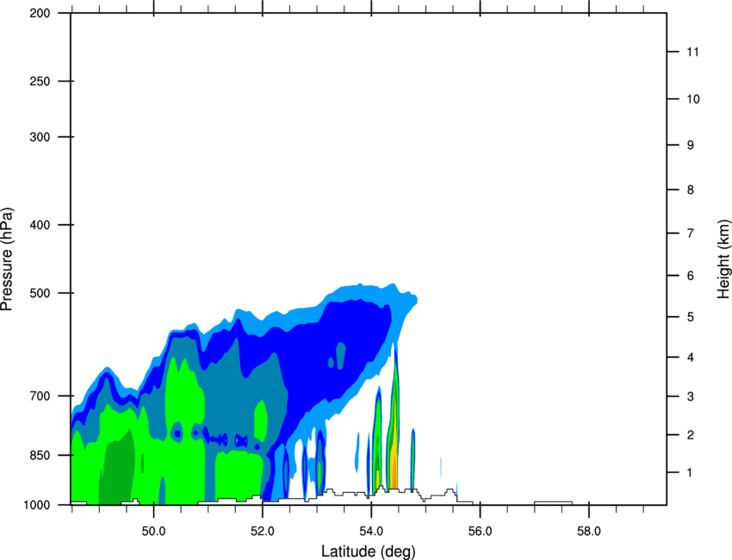This screenshot has height=560, width=732.
Task: Pick the 3 km height label
Action: coord(690,396)
